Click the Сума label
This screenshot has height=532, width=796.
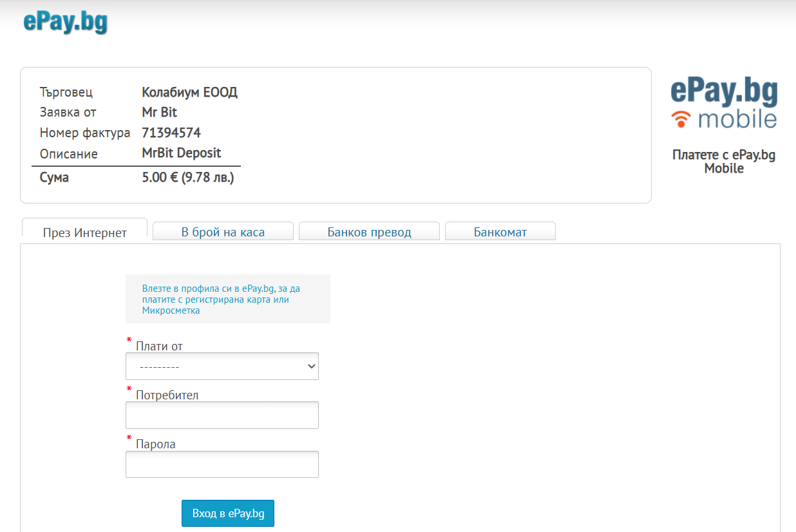point(54,177)
